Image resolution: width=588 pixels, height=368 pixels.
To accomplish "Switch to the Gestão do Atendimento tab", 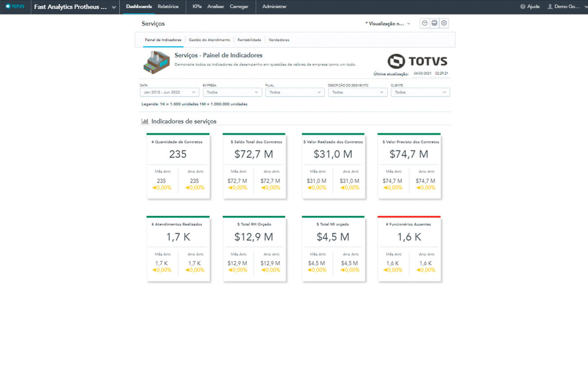I will click(209, 40).
